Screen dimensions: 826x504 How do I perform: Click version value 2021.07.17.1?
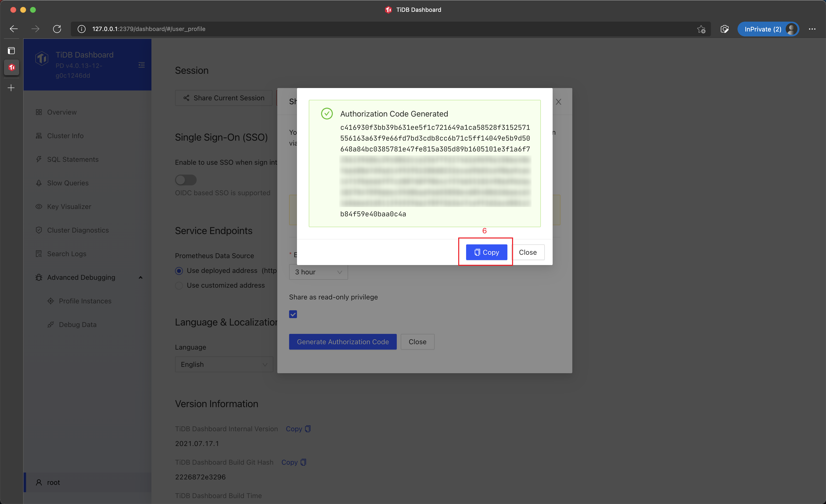(x=197, y=444)
